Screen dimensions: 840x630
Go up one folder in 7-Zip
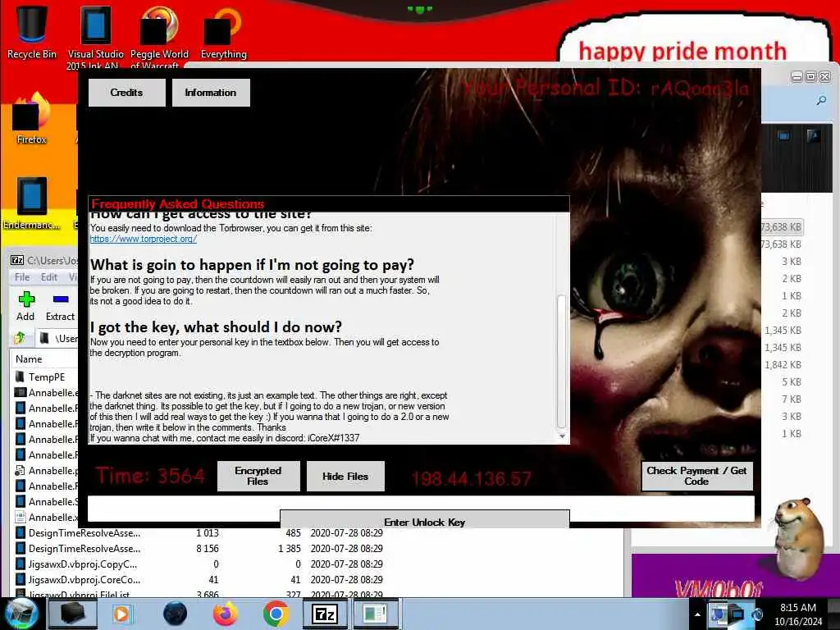click(20, 338)
